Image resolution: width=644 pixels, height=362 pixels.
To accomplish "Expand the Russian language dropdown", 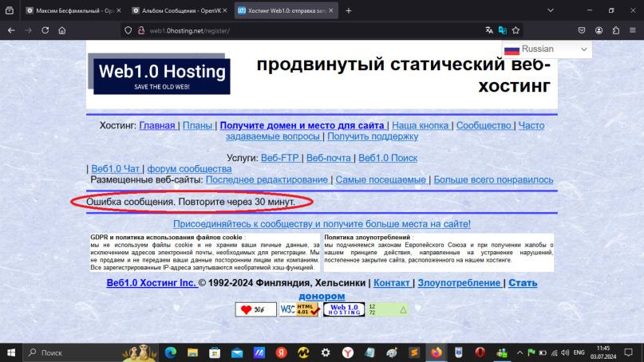I will pyautogui.click(x=547, y=49).
